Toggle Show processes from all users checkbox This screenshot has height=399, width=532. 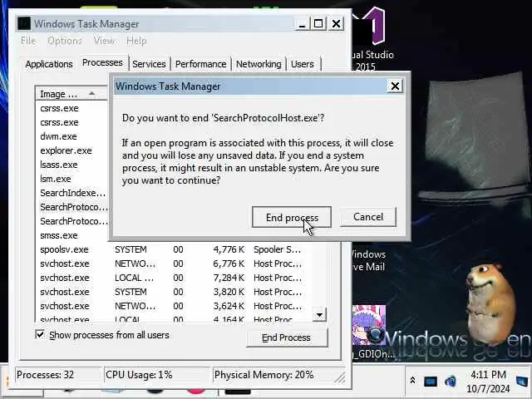point(40,335)
